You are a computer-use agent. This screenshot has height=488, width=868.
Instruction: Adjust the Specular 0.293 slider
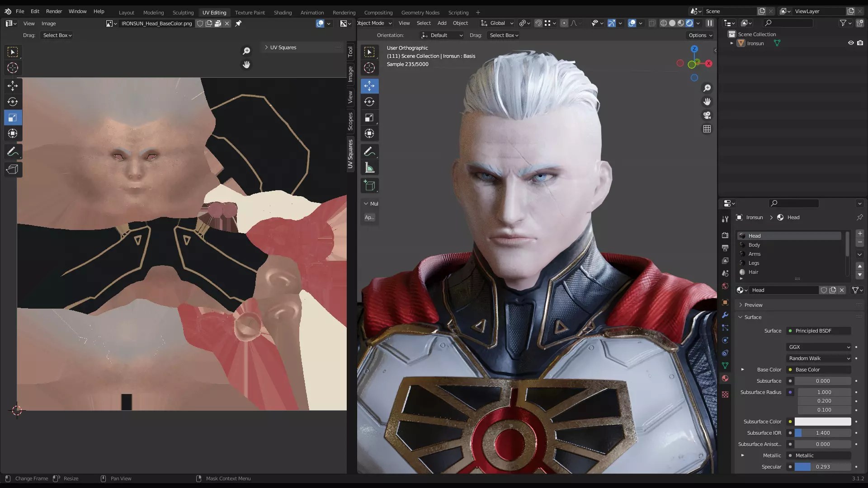[x=823, y=467]
